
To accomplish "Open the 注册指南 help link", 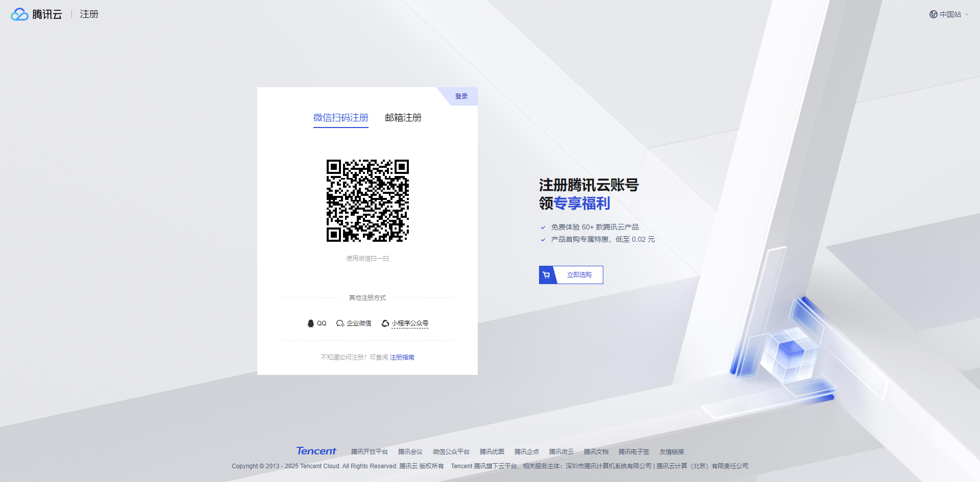I will click(402, 358).
